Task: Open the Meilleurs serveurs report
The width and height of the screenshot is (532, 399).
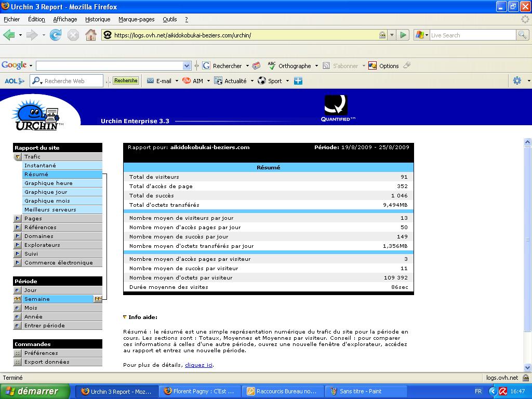Action: click(x=62, y=210)
